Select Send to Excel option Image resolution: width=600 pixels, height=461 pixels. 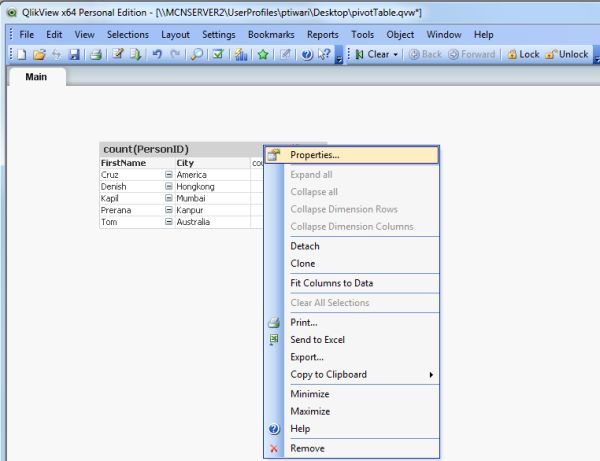click(352, 340)
